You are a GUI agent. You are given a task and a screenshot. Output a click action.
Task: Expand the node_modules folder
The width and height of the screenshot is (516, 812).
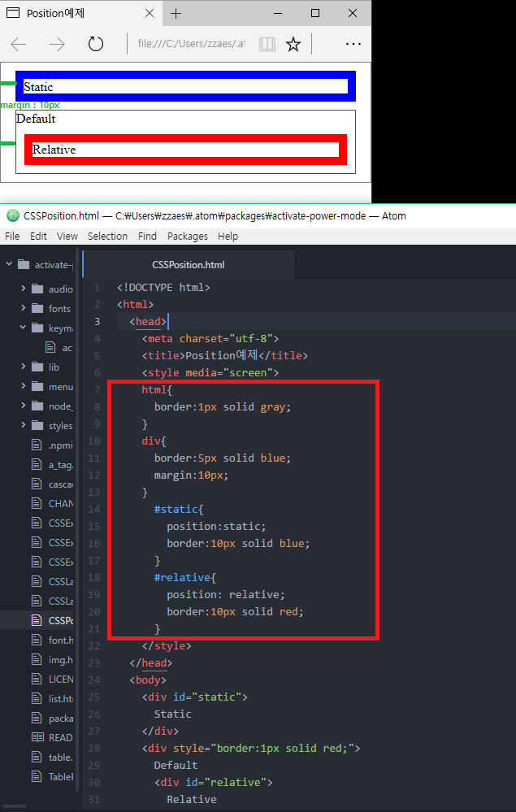(24, 406)
